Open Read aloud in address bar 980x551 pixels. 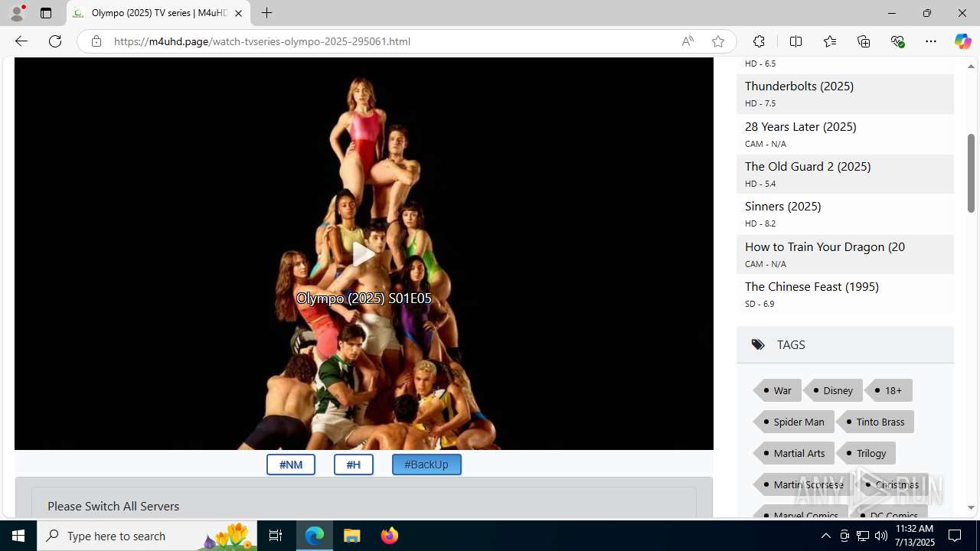coord(688,41)
